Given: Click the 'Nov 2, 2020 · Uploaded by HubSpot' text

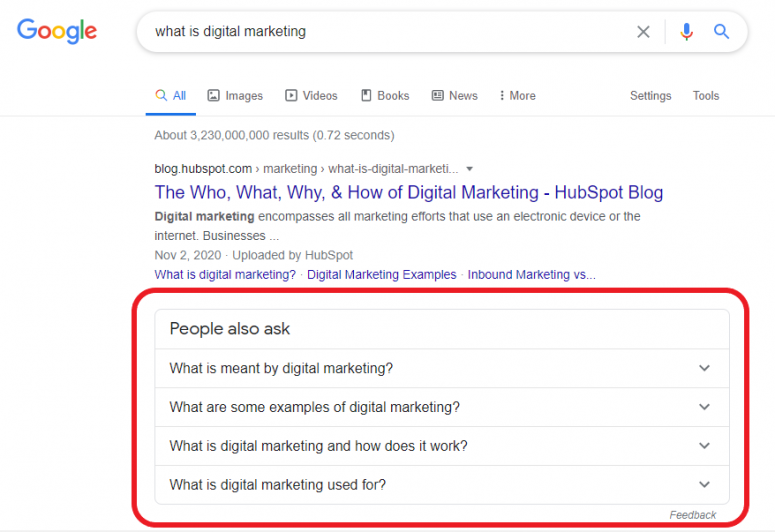Looking at the screenshot, I should point(254,255).
